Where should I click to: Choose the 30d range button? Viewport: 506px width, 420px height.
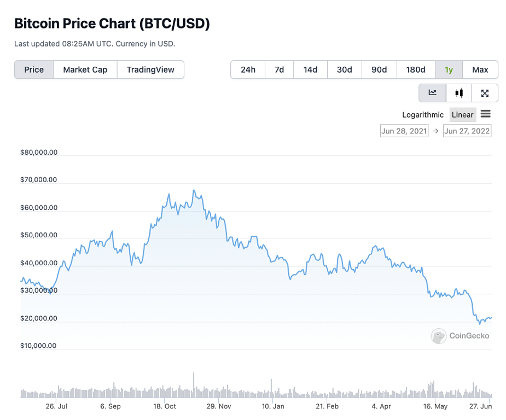click(344, 69)
